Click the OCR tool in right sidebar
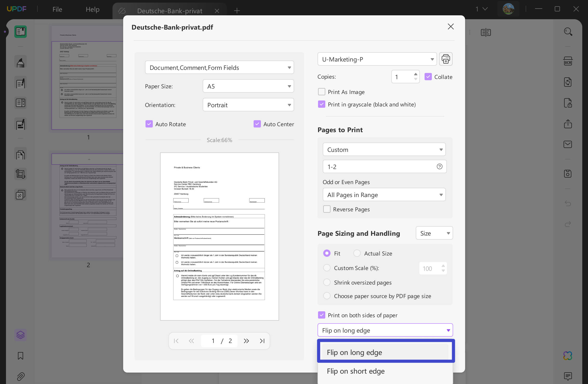The width and height of the screenshot is (588, 384). pyautogui.click(x=568, y=61)
